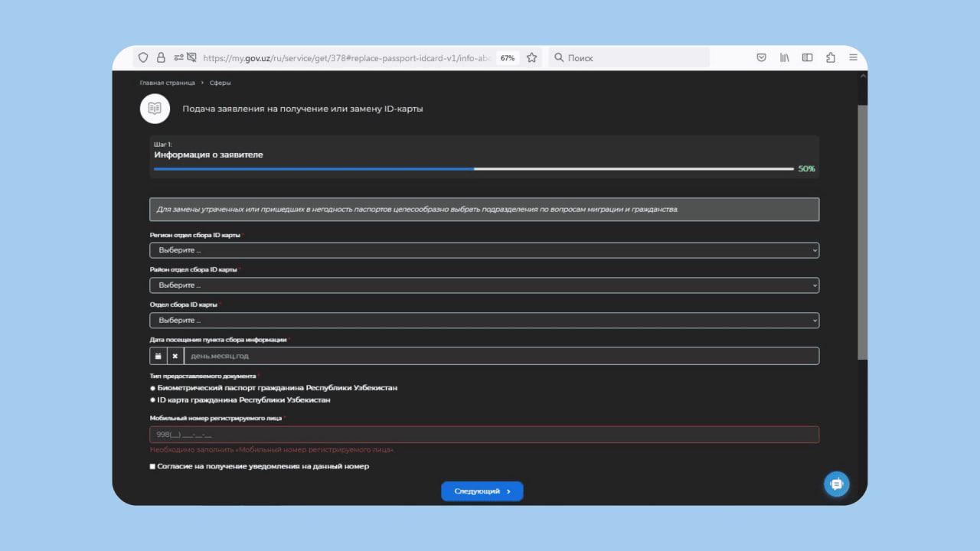Expand the Отдел сбора ID карты dropdown
980x551 pixels.
pos(484,321)
